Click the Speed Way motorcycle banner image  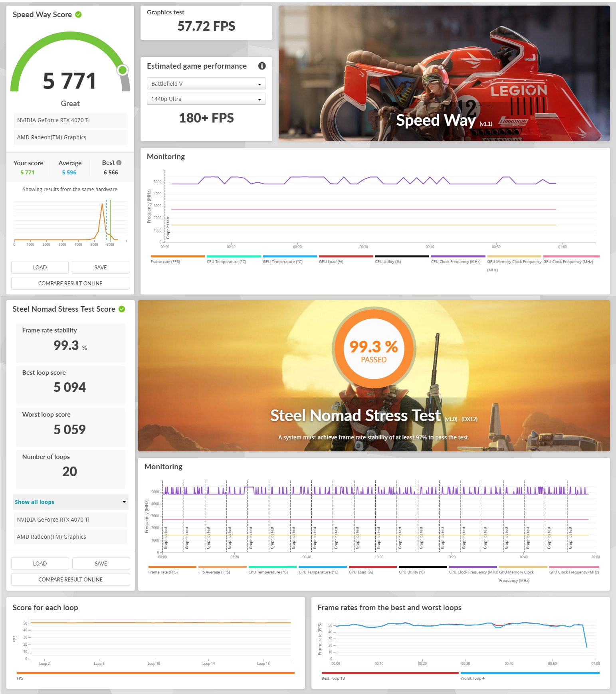point(444,73)
